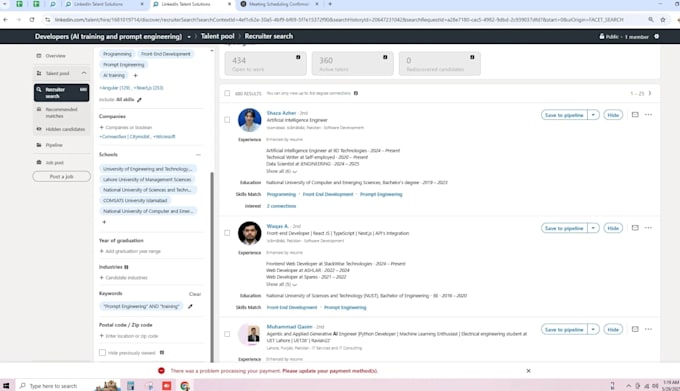This screenshot has width=680, height=391.
Task: Message Shaza Azher via envelope icon
Action: pyautogui.click(x=635, y=115)
